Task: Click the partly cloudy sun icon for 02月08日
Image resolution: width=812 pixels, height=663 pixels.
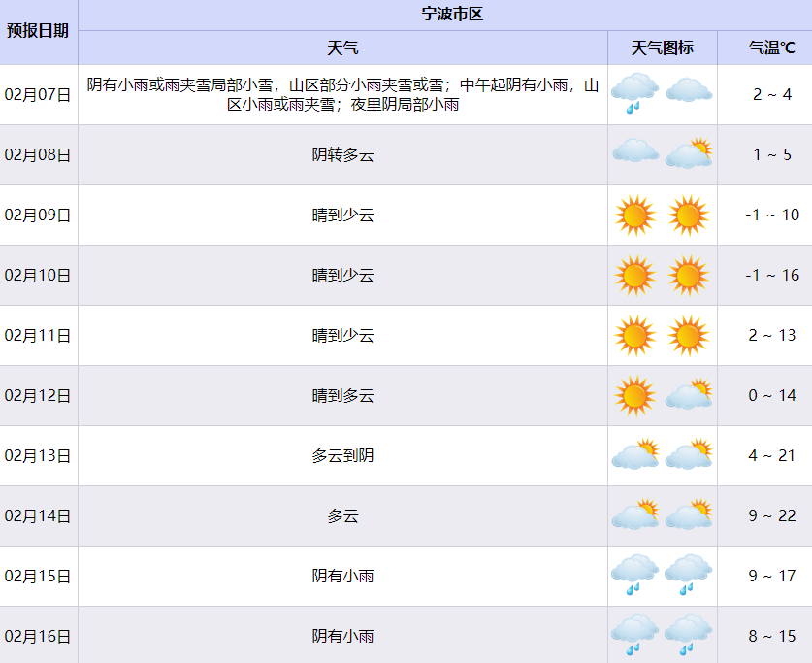Action: [x=689, y=153]
